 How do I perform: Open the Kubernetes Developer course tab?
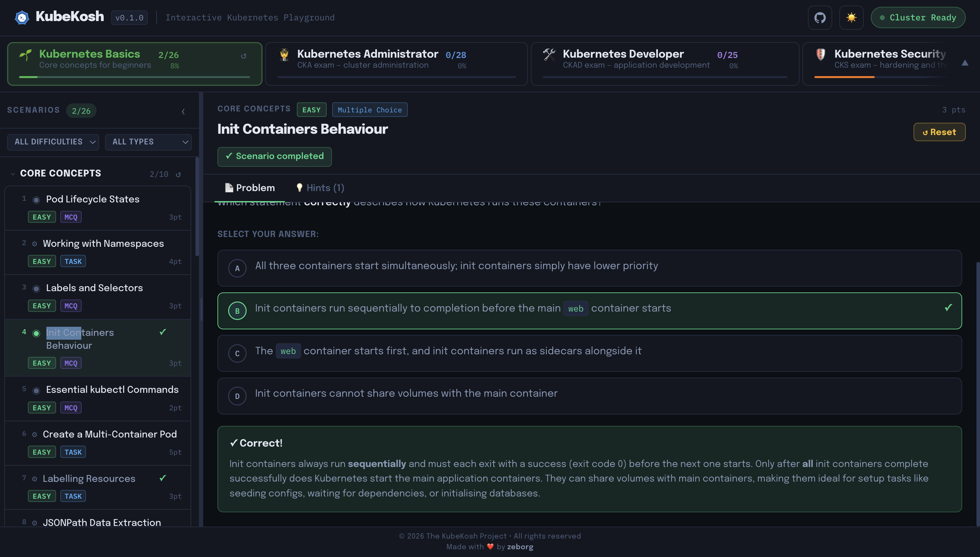point(665,64)
